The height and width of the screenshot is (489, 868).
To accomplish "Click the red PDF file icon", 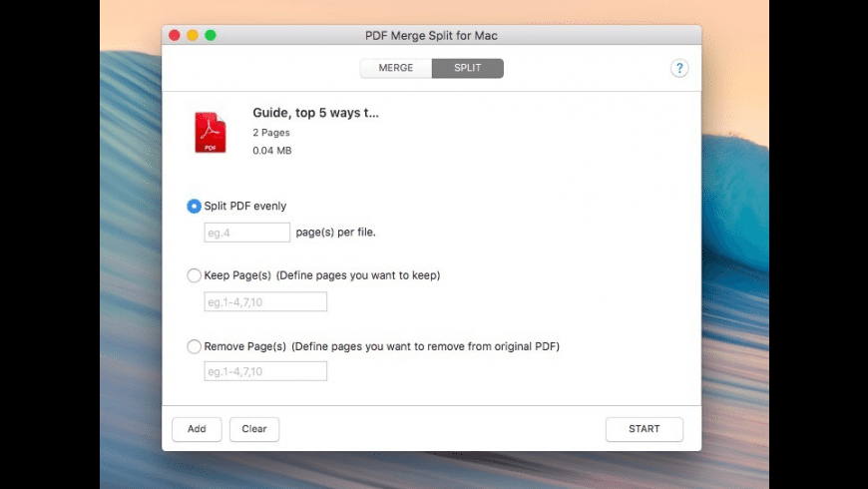I will point(211,133).
